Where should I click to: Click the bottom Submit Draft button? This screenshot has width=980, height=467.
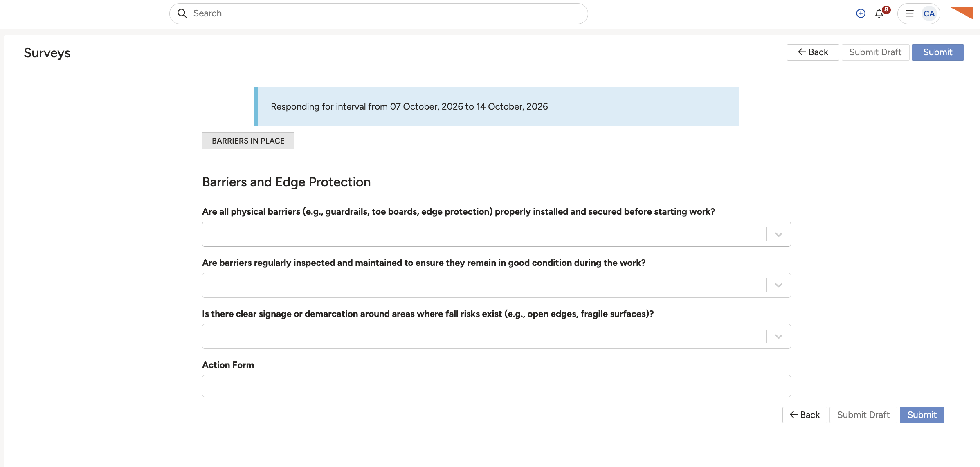(863, 415)
